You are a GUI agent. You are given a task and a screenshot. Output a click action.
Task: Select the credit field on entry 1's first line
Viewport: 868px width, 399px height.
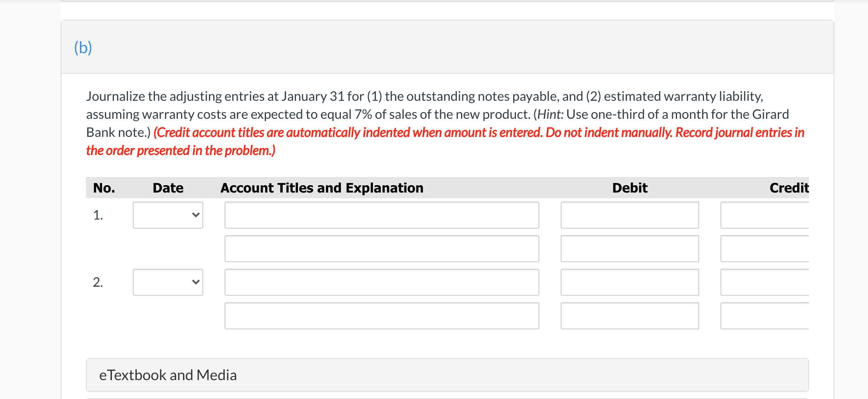(765, 215)
